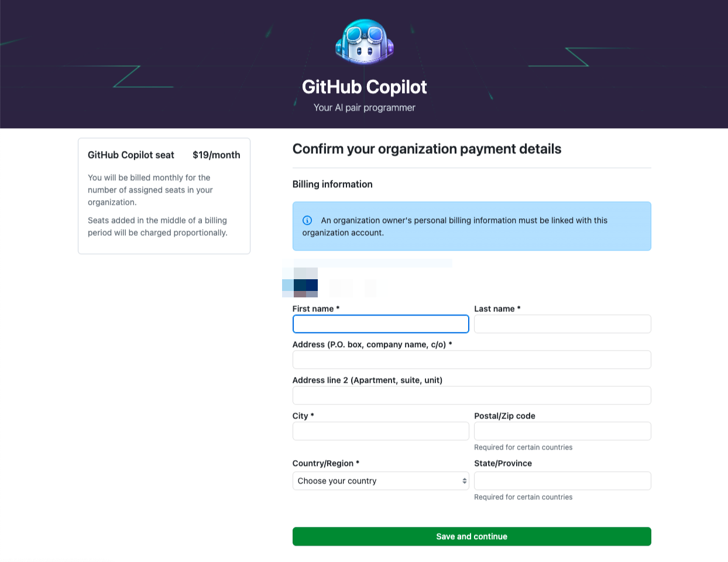
Task: Click the info icon in the billing notice
Action: [307, 220]
